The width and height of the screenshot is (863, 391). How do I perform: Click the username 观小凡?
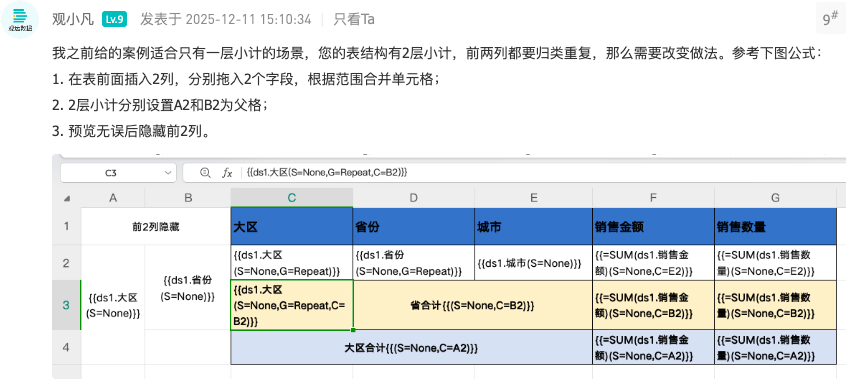tap(73, 19)
